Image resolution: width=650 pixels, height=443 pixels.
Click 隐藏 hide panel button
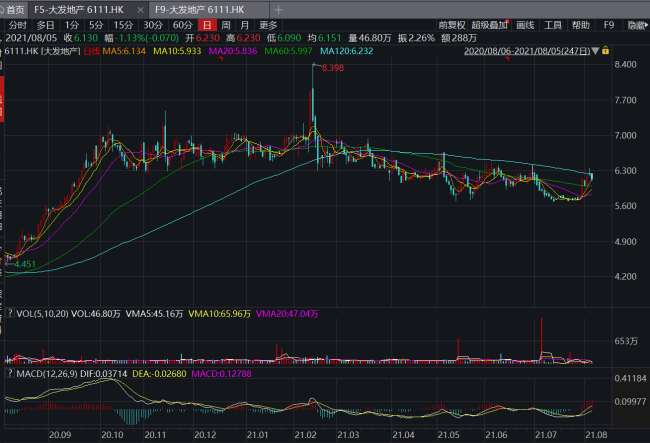[637, 25]
